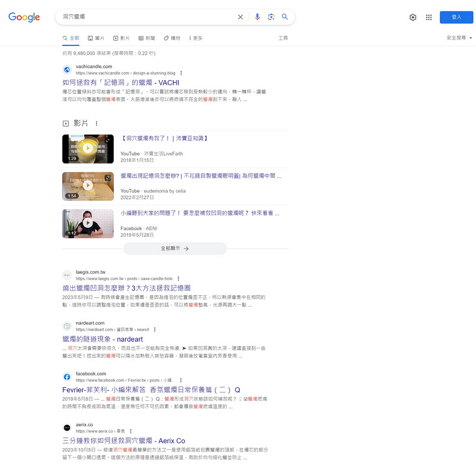The image size is (476, 464).
Task: Click the nardeart.com site name
Action: pos(90,323)
